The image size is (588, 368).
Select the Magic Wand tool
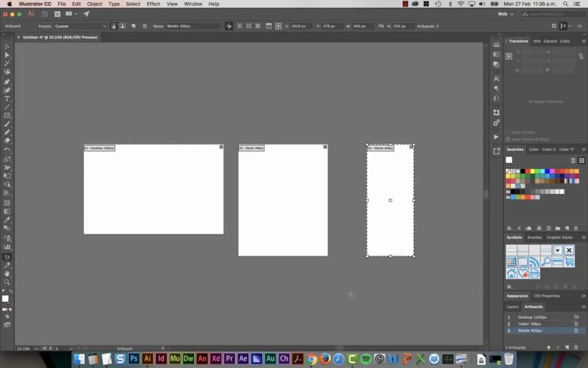pos(7,63)
